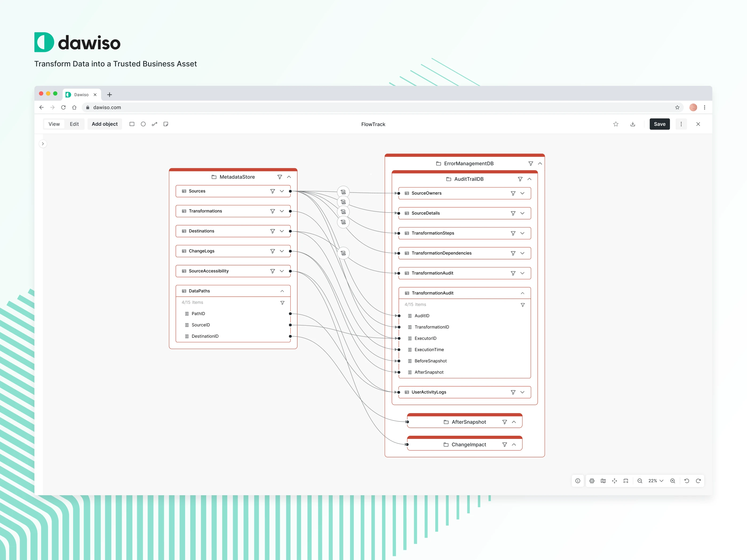Select the circle shape tool
The width and height of the screenshot is (747, 560).
click(143, 124)
